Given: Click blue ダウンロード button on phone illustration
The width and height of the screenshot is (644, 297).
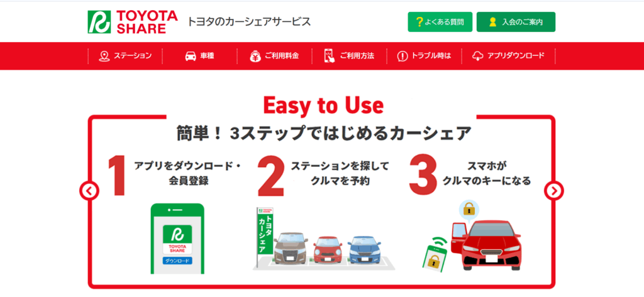Looking at the screenshot, I should (x=178, y=261).
